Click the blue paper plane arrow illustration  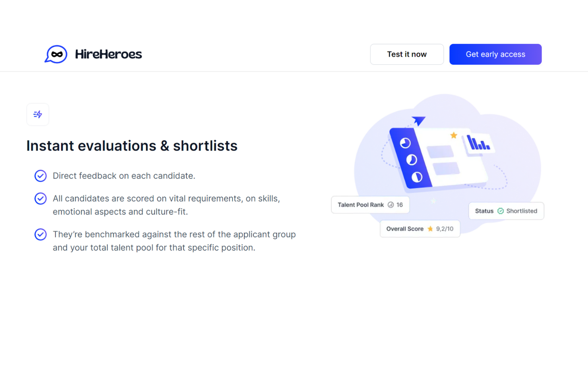[418, 120]
